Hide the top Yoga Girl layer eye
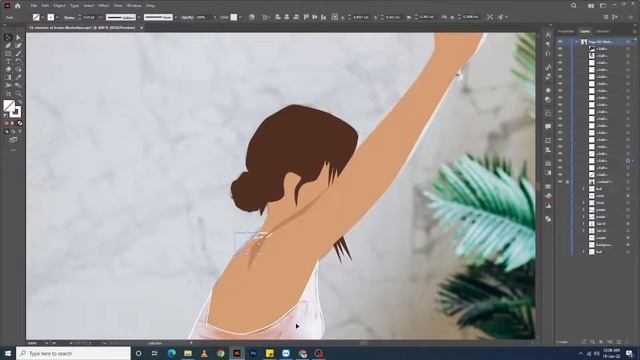The width and height of the screenshot is (640, 360). click(x=560, y=42)
